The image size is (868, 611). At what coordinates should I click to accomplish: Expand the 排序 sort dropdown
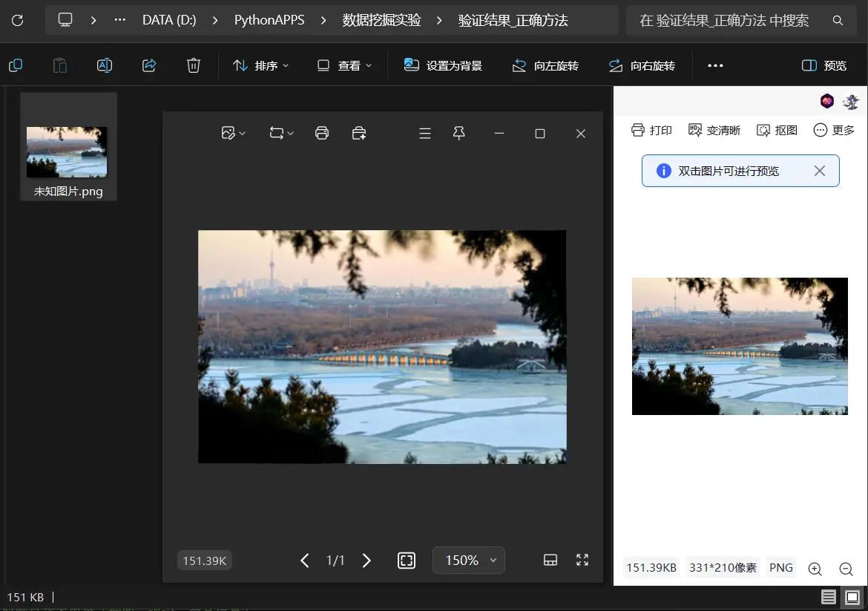pyautogui.click(x=261, y=65)
